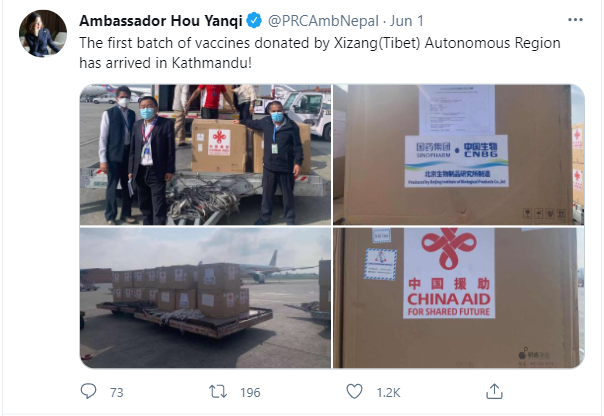View the China Aid box photo
604x416 pixels.
(x=459, y=298)
